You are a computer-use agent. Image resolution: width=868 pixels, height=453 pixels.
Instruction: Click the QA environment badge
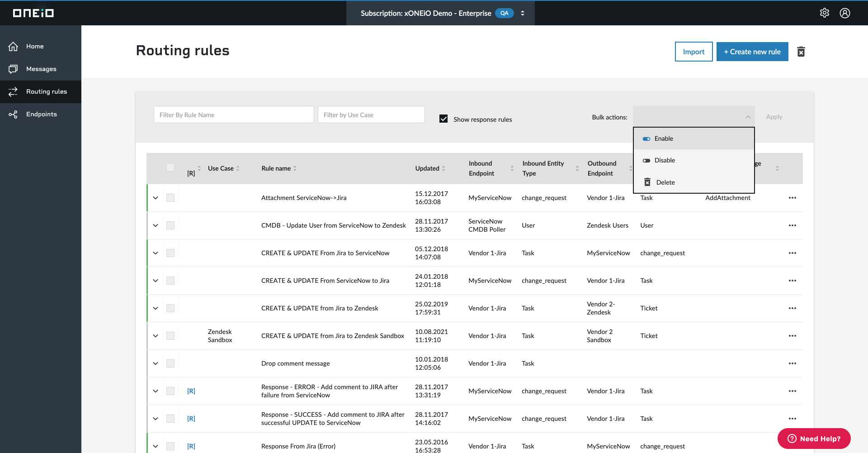tap(505, 13)
